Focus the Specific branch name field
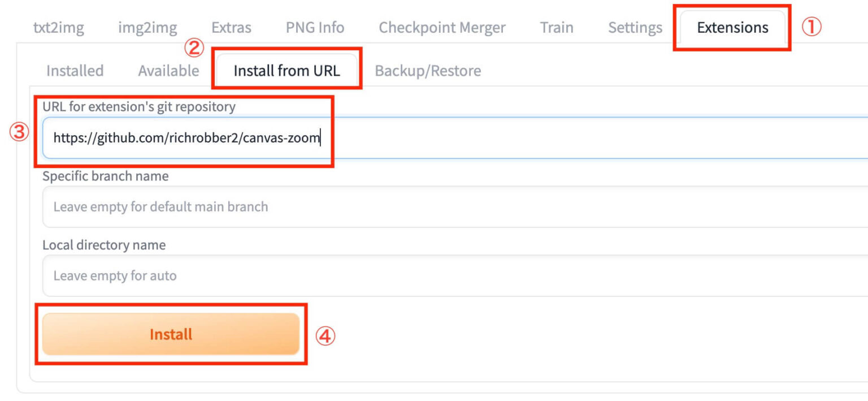Viewport: 868px width, 401px height. point(452,206)
